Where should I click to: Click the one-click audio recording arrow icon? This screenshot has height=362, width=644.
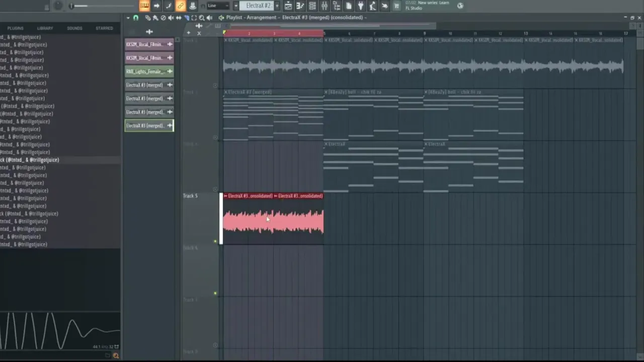tap(385, 6)
